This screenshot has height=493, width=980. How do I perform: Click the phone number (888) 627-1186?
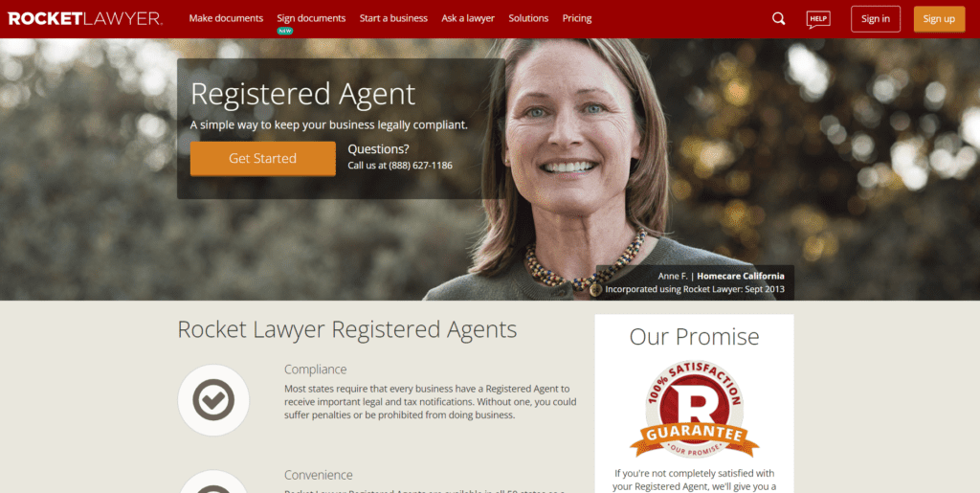tap(421, 166)
